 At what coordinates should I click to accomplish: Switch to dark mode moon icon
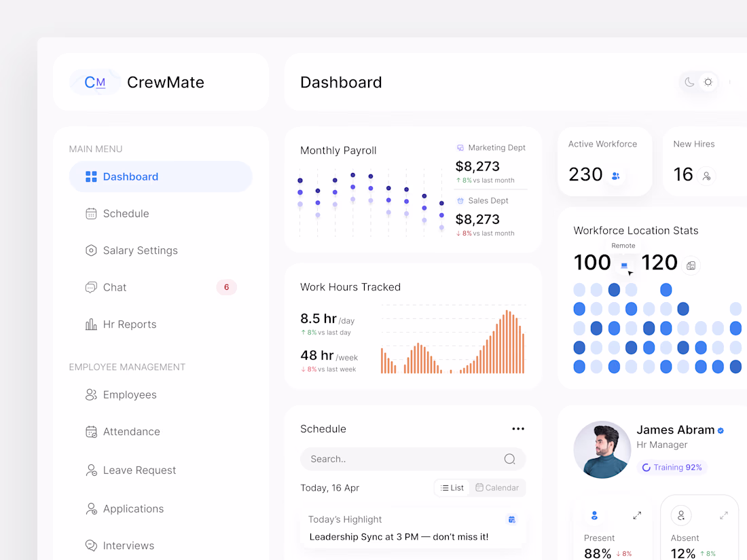tap(689, 82)
